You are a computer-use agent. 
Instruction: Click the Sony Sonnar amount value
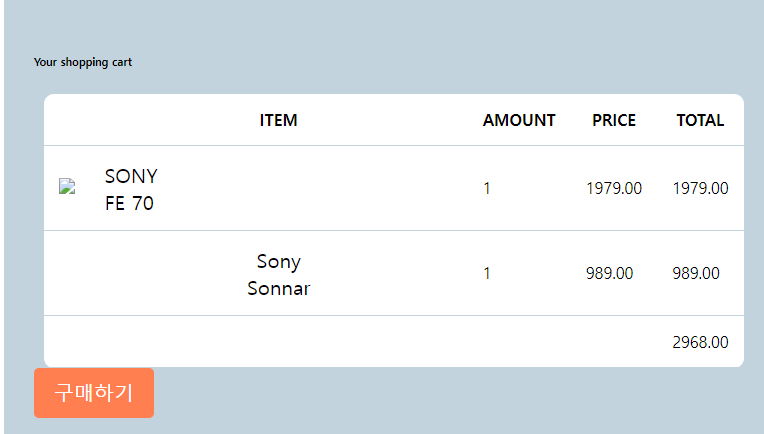click(x=487, y=273)
